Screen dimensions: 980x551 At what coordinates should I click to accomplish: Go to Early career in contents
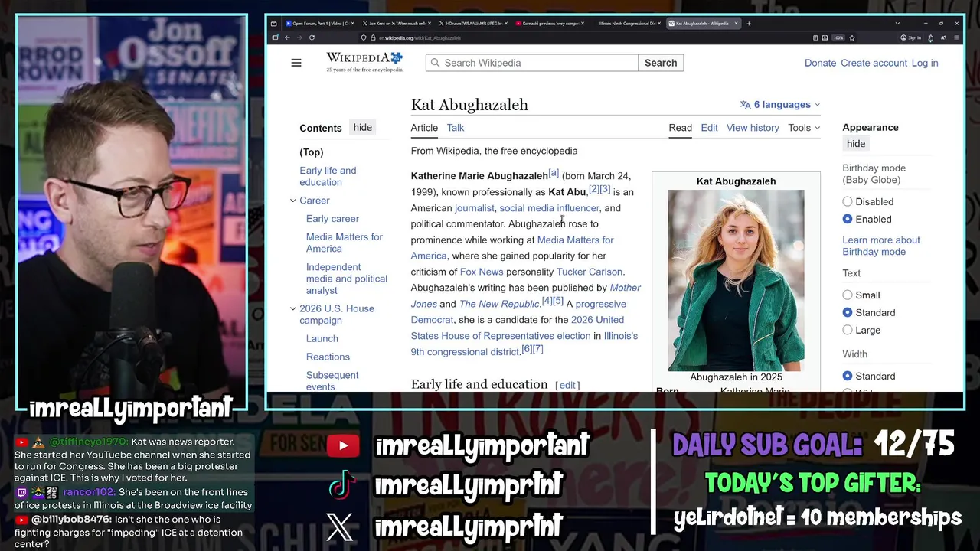point(332,219)
